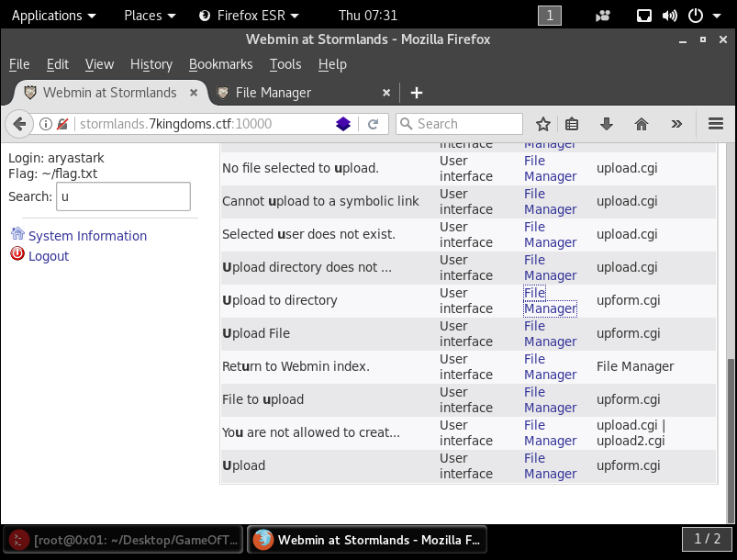Open power menu in top panel
The height and width of the screenshot is (560, 737).
[x=695, y=16]
